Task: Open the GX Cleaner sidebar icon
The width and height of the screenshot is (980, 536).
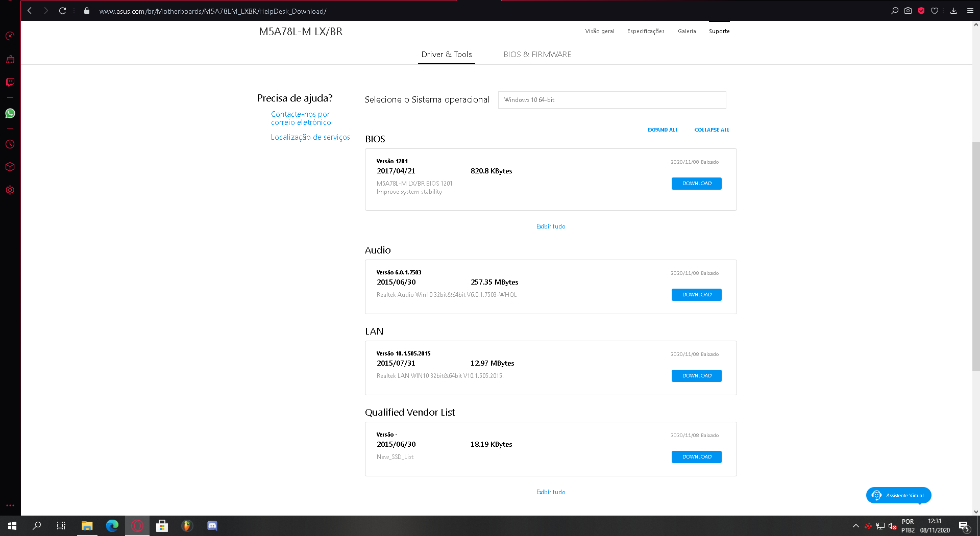Action: [x=10, y=59]
